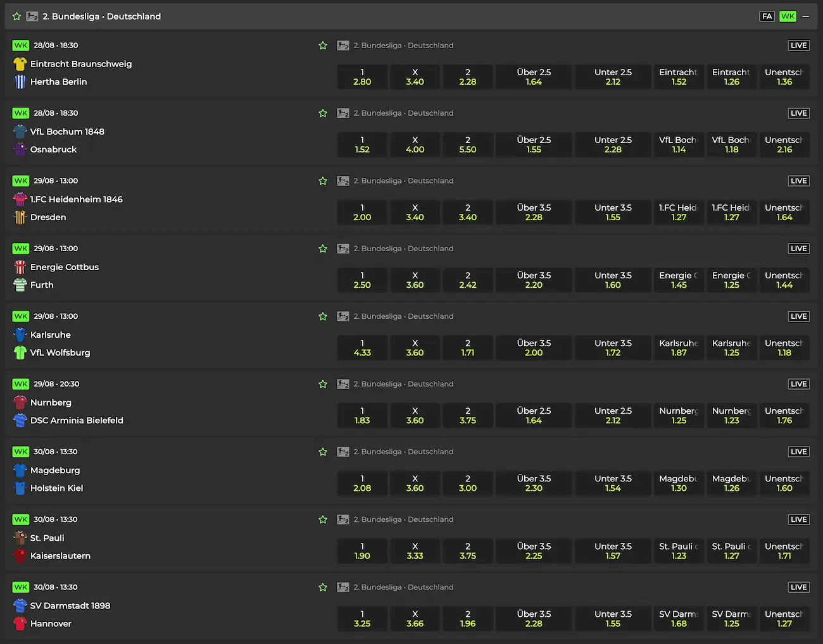The height and width of the screenshot is (644, 823).
Task: Click the league flag icon in Darmstadt row
Action: tap(343, 587)
